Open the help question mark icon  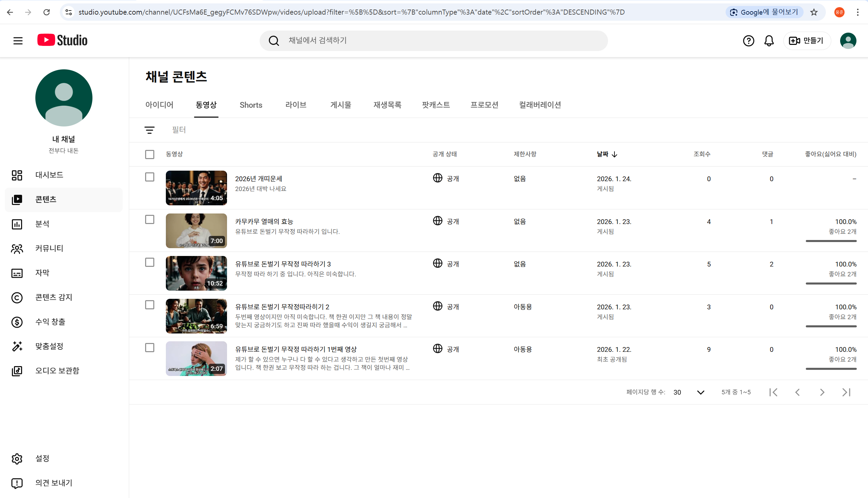point(748,41)
